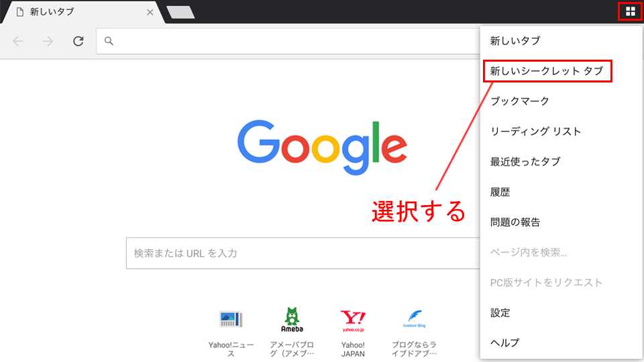The height and width of the screenshot is (362, 644).
Task: Open 履歴 from the menu
Action: (x=500, y=192)
